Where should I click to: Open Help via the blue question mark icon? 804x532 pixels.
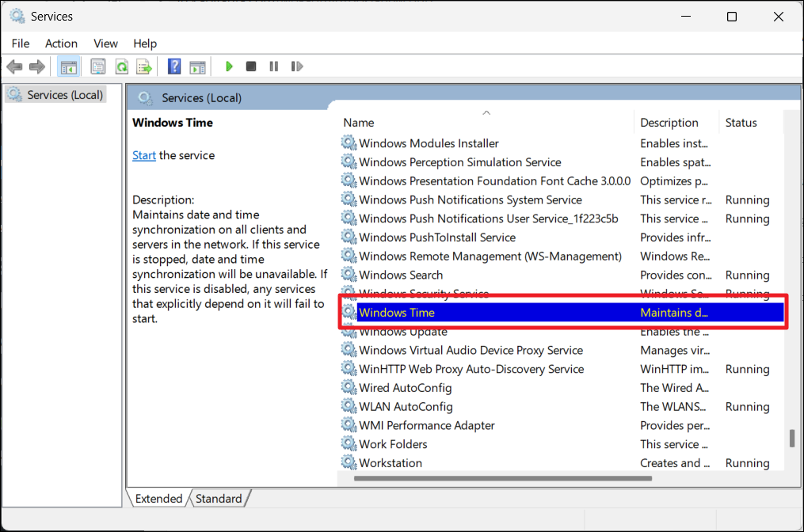tap(174, 66)
